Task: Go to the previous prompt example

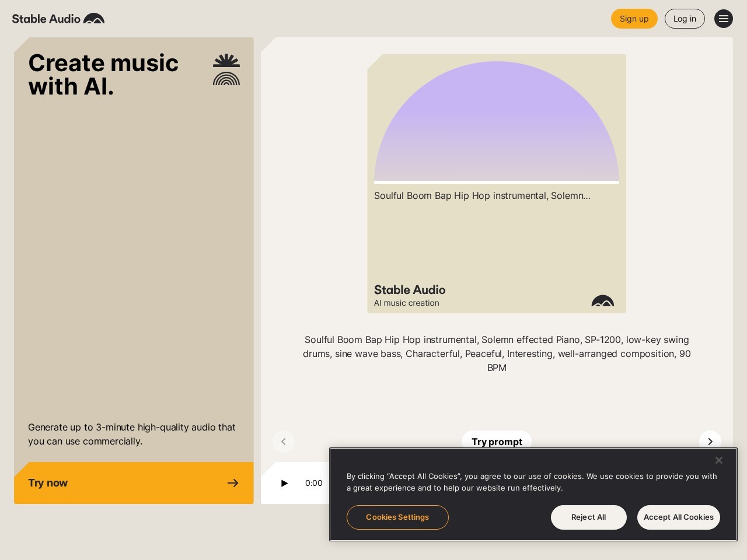Action: point(284,442)
